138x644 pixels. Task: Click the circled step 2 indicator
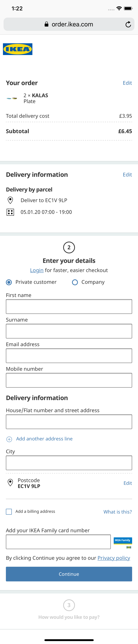(x=69, y=247)
